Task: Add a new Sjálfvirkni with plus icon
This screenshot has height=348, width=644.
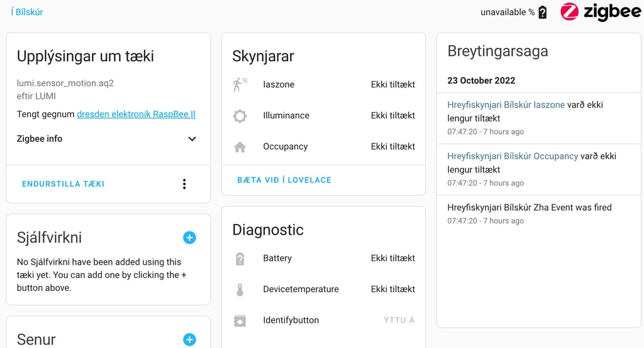Action: [189, 237]
